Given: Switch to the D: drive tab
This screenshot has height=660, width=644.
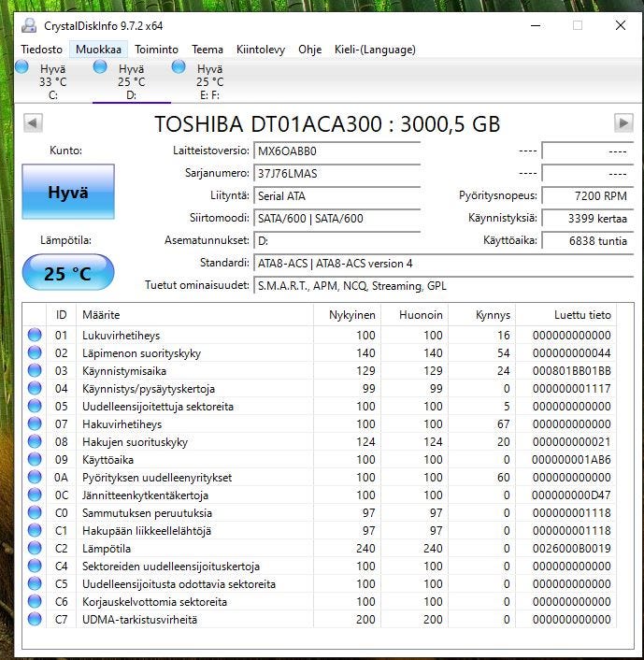Looking at the screenshot, I should [131, 82].
